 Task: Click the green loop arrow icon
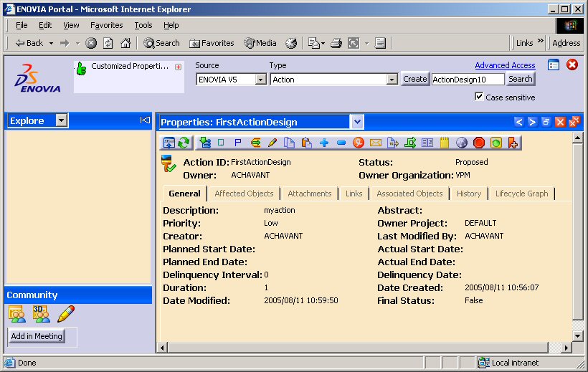pyautogui.click(x=410, y=143)
